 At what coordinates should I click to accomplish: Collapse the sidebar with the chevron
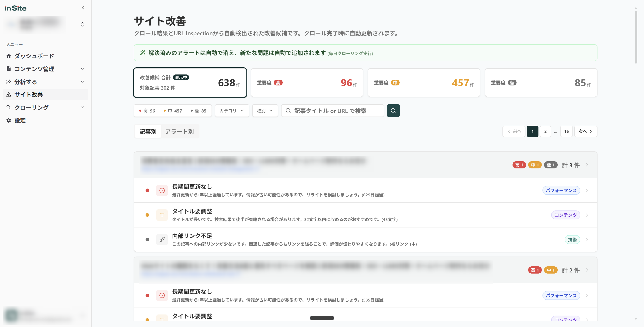(x=83, y=8)
